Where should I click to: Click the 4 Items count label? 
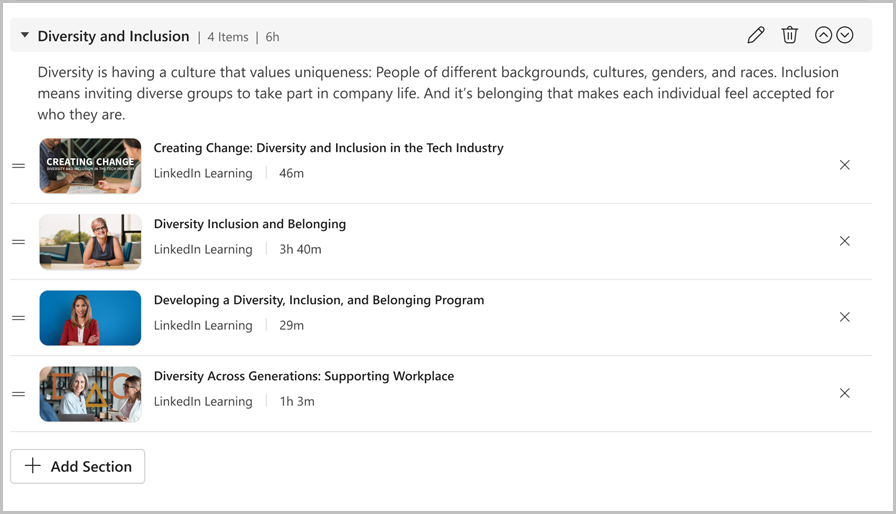(x=227, y=37)
